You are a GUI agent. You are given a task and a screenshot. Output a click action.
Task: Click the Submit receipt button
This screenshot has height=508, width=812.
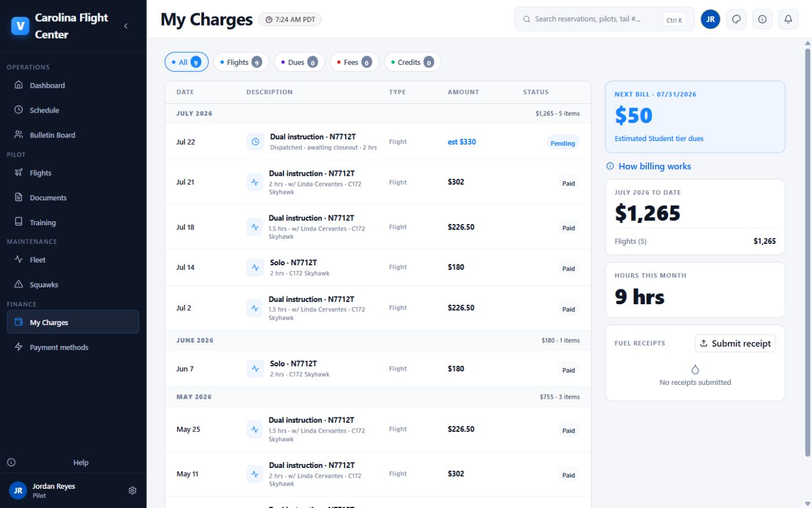[x=735, y=343]
